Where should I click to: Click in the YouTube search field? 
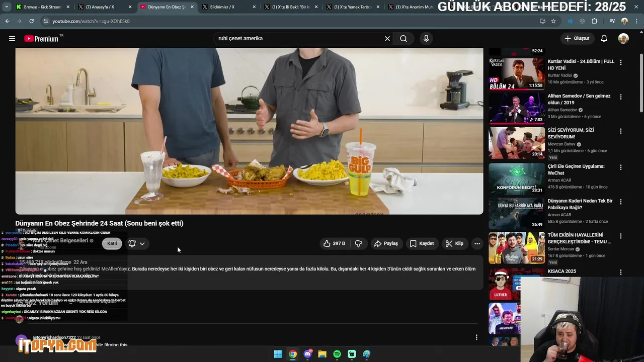point(299,39)
